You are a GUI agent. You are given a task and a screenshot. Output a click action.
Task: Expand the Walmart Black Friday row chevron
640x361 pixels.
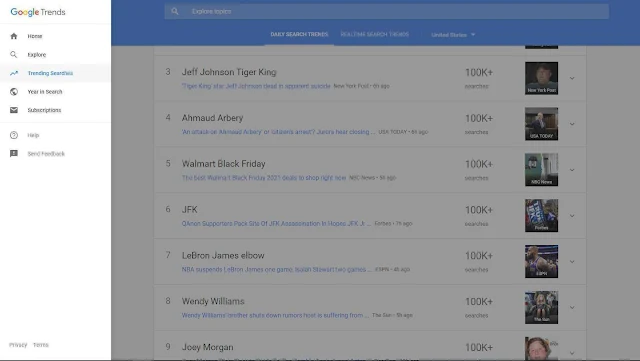tap(572, 170)
